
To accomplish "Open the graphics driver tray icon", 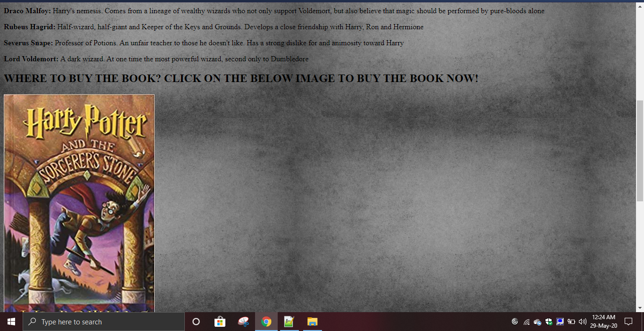I will pyautogui.click(x=560, y=322).
